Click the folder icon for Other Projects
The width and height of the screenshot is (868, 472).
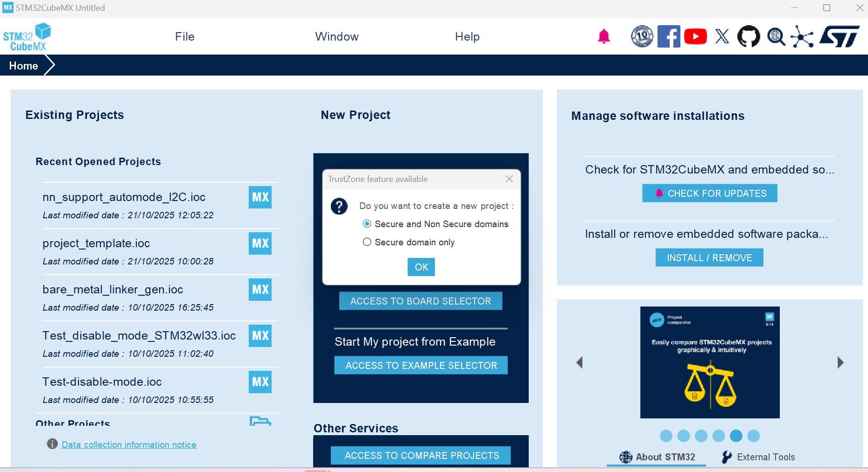pyautogui.click(x=260, y=421)
